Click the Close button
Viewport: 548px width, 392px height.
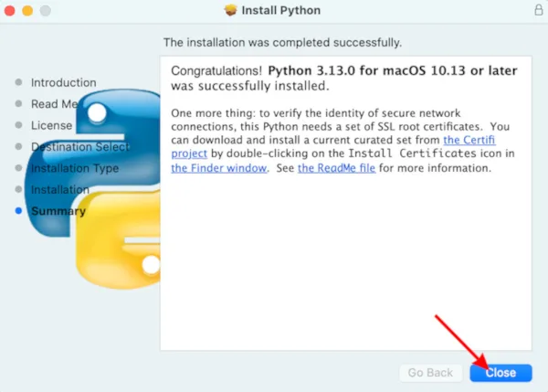coord(501,373)
